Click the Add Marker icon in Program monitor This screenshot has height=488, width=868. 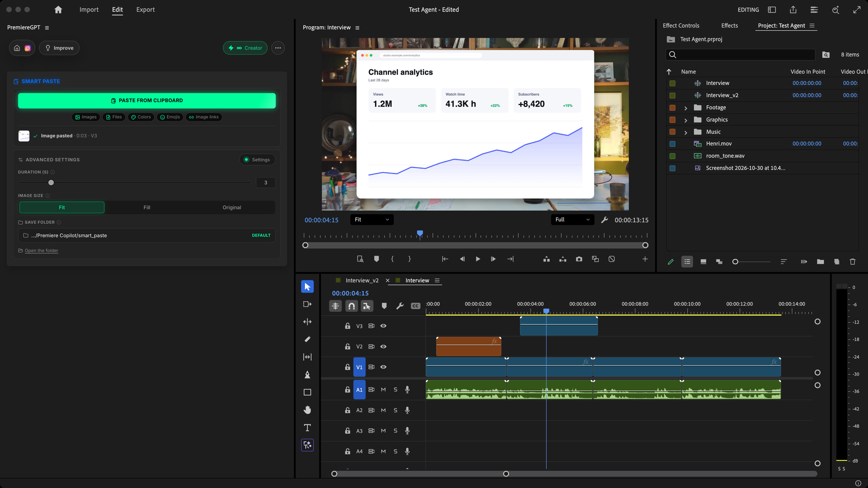tap(376, 259)
